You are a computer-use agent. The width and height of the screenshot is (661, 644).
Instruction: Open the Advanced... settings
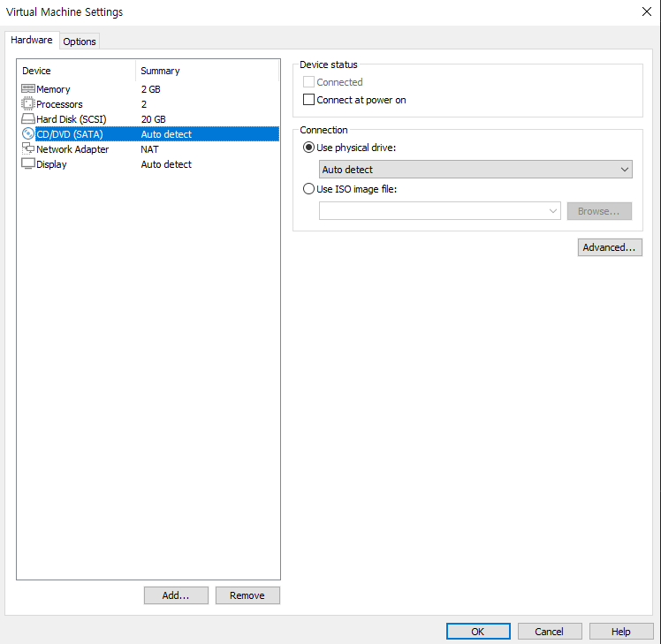tap(610, 247)
